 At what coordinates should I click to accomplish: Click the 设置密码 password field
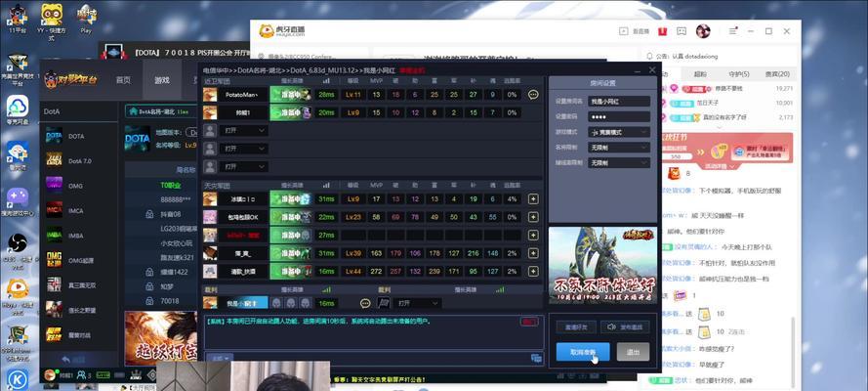point(618,117)
